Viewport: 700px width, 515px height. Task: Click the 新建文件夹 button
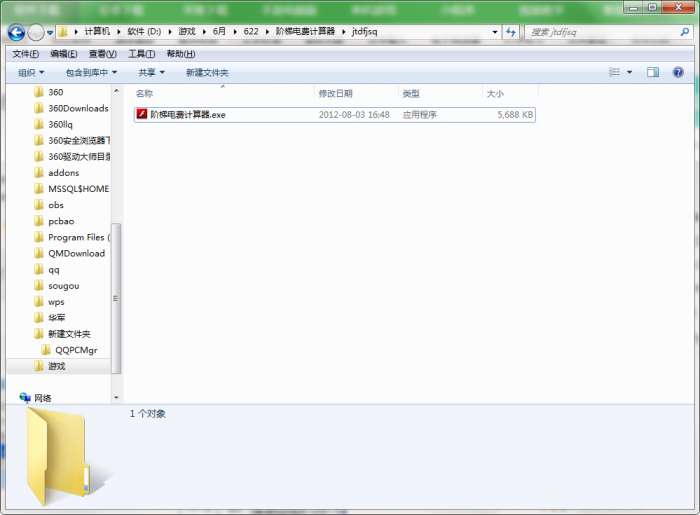(207, 72)
